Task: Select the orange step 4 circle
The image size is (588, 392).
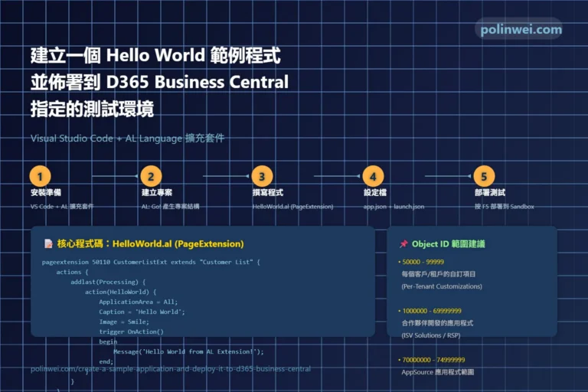Action: pos(373,176)
